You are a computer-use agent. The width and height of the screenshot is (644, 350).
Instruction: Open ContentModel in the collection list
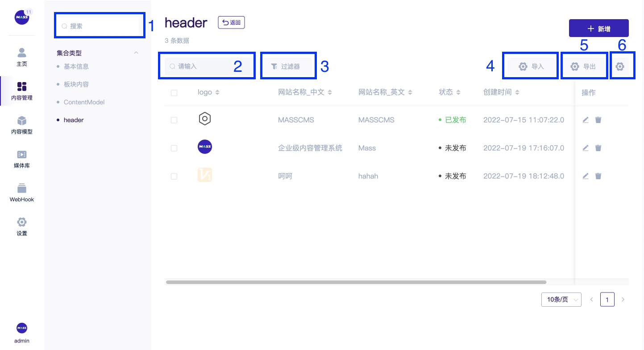84,102
